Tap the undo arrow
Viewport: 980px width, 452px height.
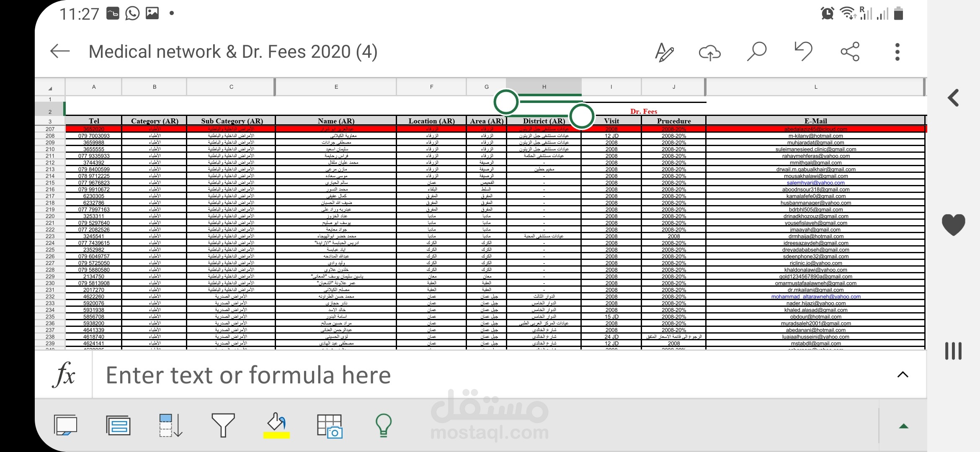803,51
